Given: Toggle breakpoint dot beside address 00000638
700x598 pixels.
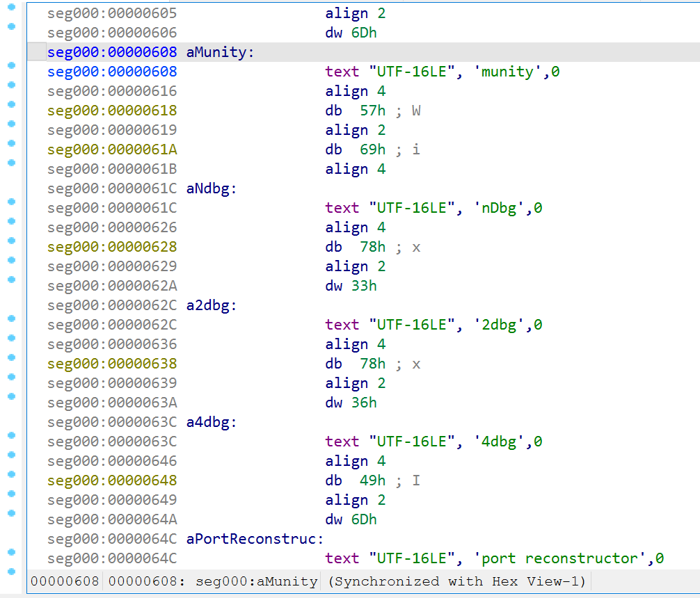Looking at the screenshot, I should [x=12, y=357].
